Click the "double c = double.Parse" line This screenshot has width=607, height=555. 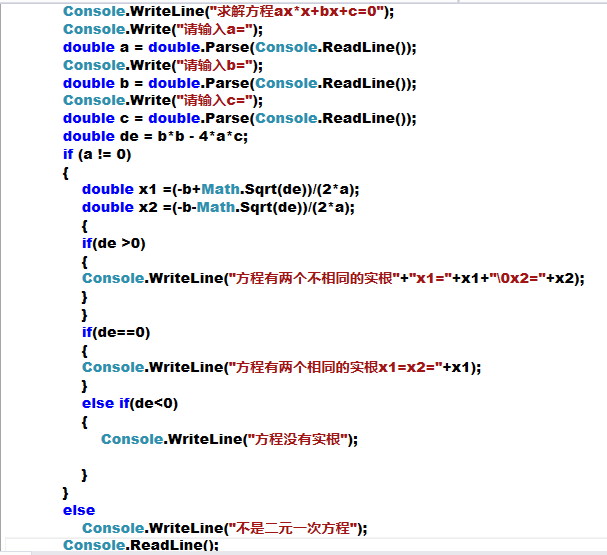pyautogui.click(x=240, y=118)
